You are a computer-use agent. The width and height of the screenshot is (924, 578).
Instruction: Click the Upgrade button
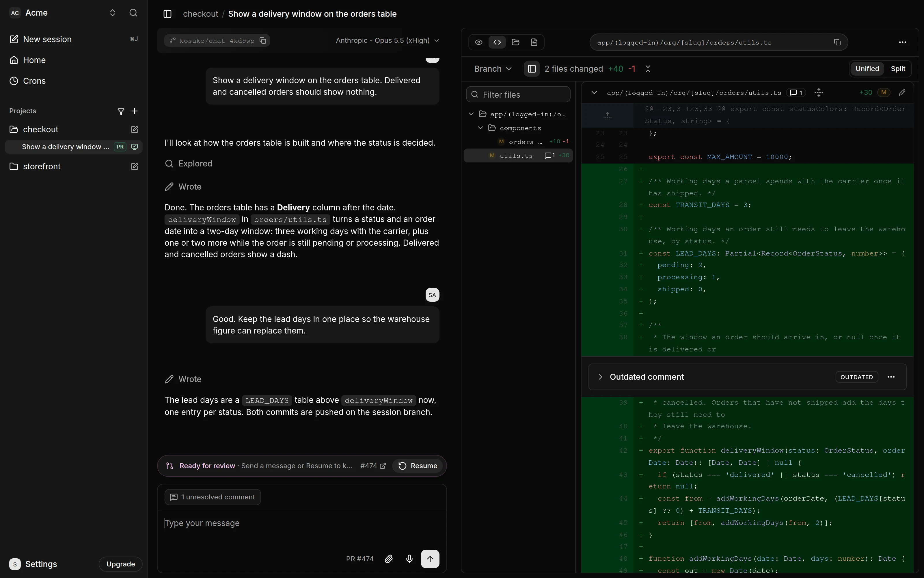121,564
